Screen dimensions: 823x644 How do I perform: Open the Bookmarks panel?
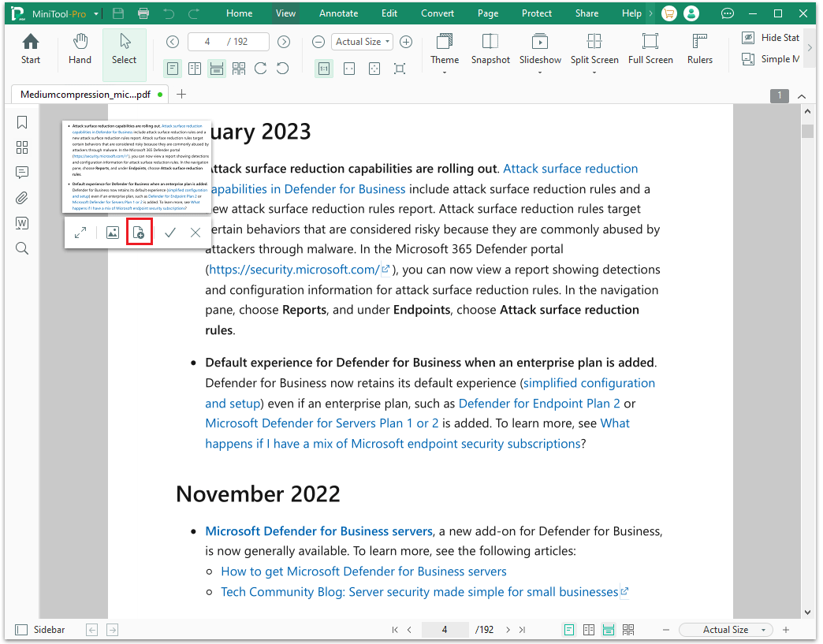[x=21, y=122]
